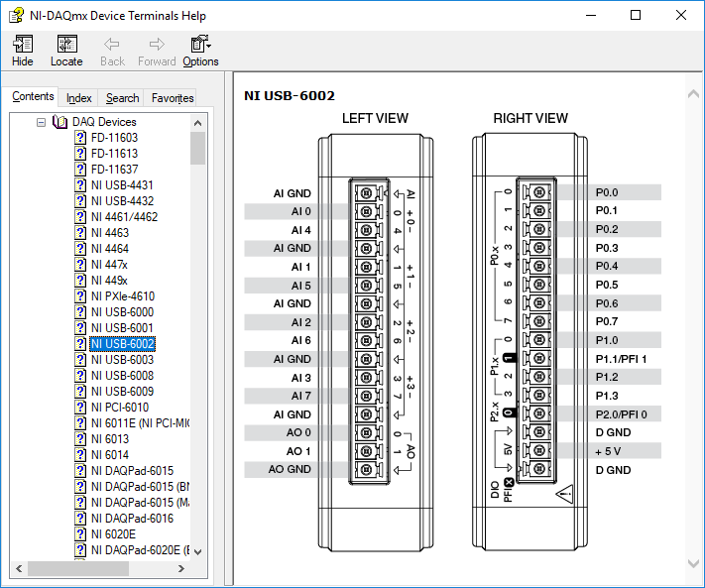Open the NI 447x topic
Viewport: 705px width, 588px height.
pyautogui.click(x=109, y=265)
